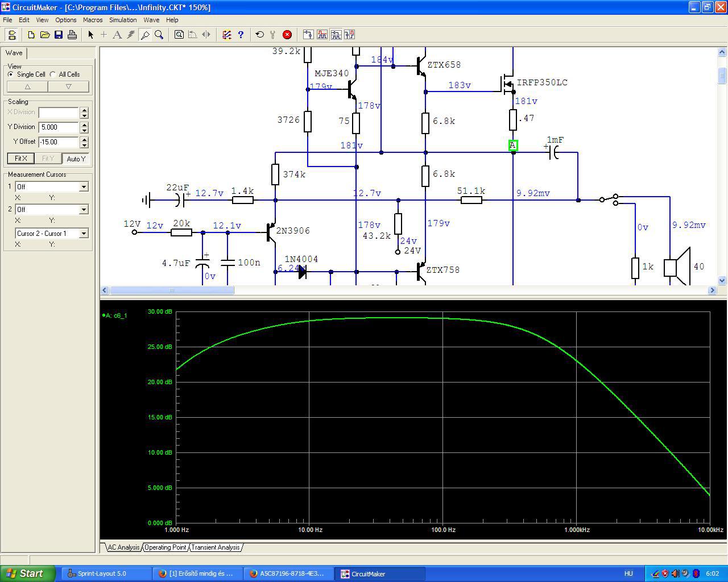
Task: Click the Save (floppy disk) toolbar icon
Action: (x=59, y=35)
